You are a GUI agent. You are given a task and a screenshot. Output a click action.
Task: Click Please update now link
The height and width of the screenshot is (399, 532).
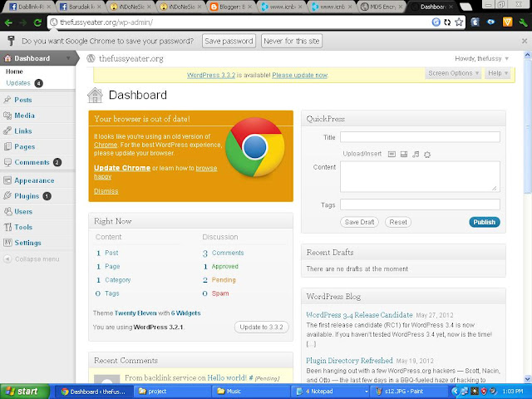[300, 75]
